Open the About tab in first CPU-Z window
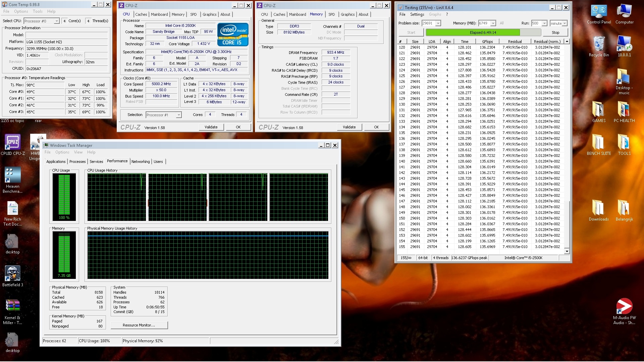The width and height of the screenshot is (644, 362). tap(225, 14)
